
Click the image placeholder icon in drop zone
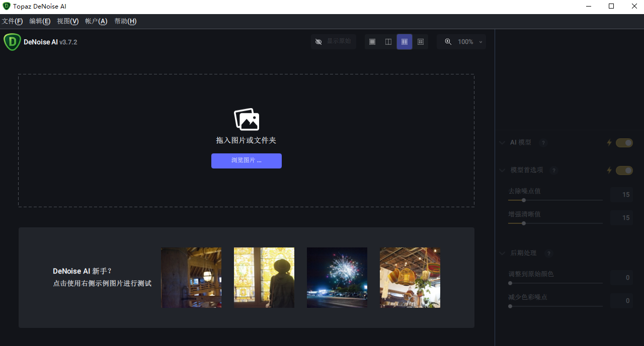tap(247, 120)
